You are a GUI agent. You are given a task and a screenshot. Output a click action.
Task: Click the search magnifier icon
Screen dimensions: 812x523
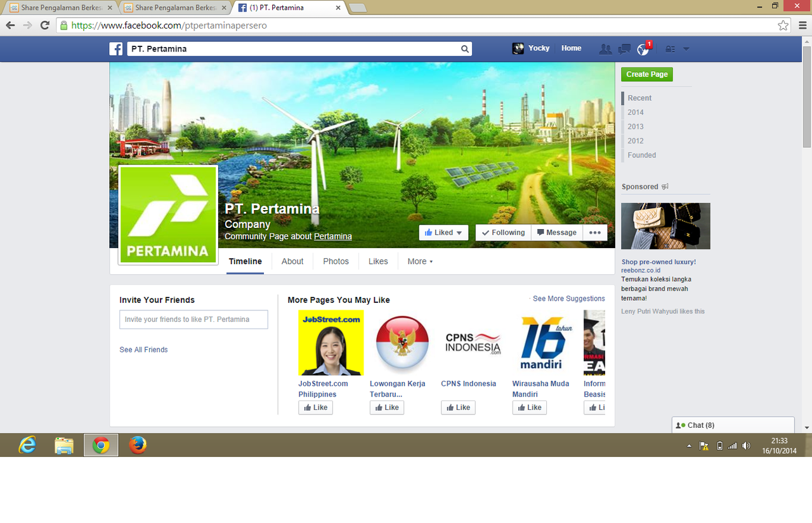tap(465, 49)
